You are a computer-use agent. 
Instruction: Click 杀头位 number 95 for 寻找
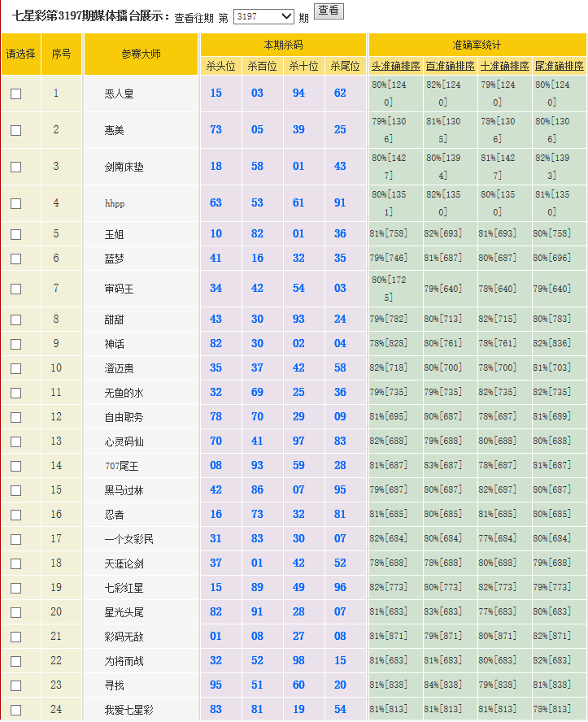tap(216, 685)
